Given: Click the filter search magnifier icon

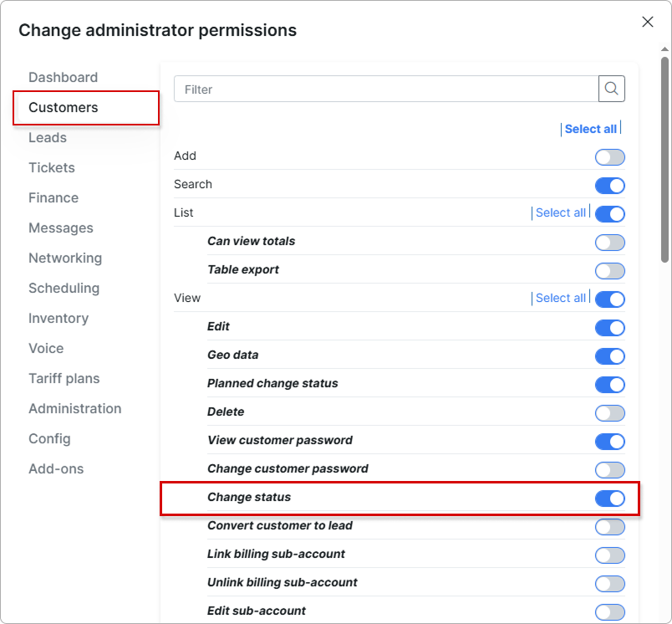Looking at the screenshot, I should [x=612, y=89].
